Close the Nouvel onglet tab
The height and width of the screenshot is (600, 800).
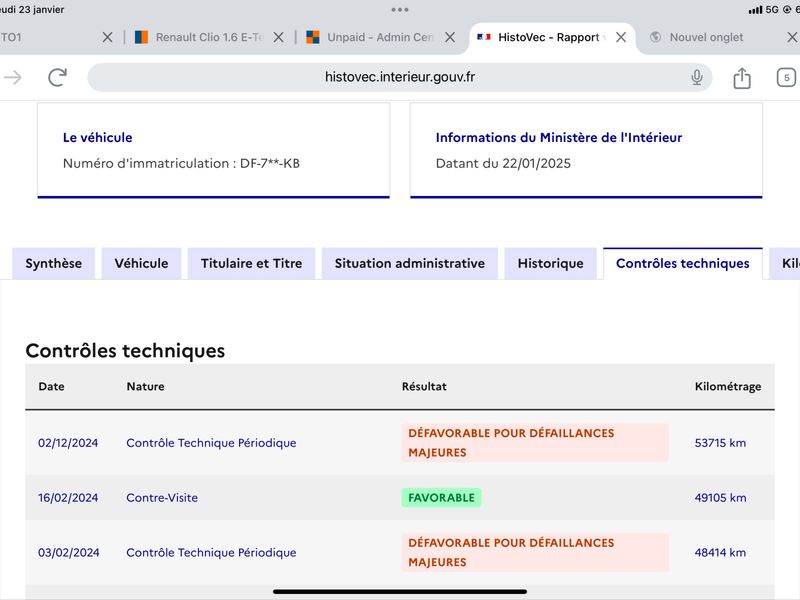792,37
